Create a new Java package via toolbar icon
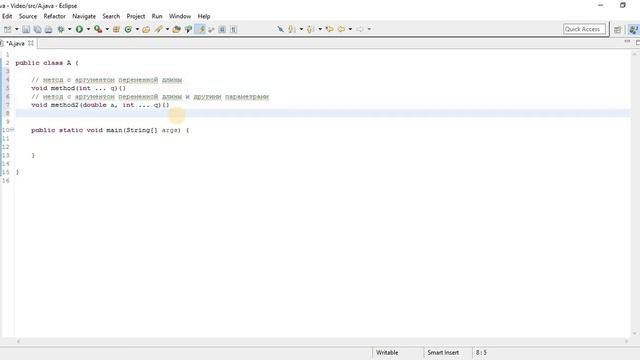The image size is (640, 360). [x=116, y=29]
